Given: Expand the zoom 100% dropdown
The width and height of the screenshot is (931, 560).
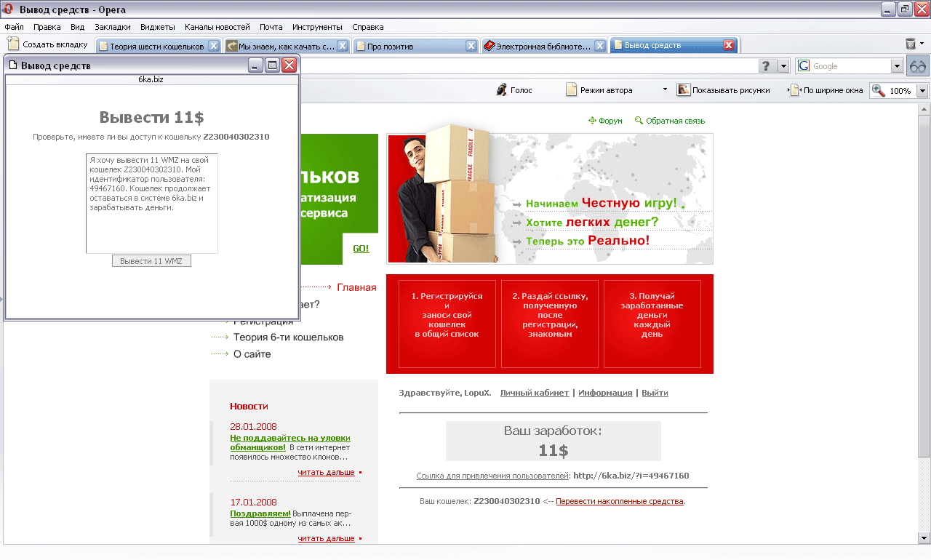Looking at the screenshot, I should tap(922, 91).
